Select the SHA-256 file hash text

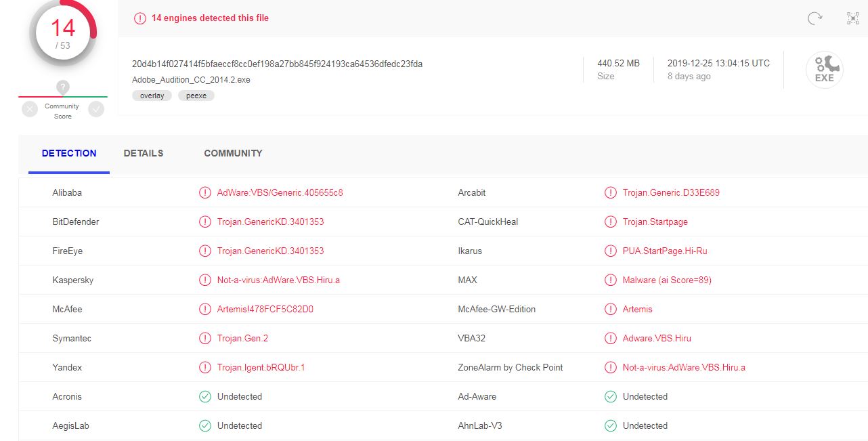tap(278, 64)
